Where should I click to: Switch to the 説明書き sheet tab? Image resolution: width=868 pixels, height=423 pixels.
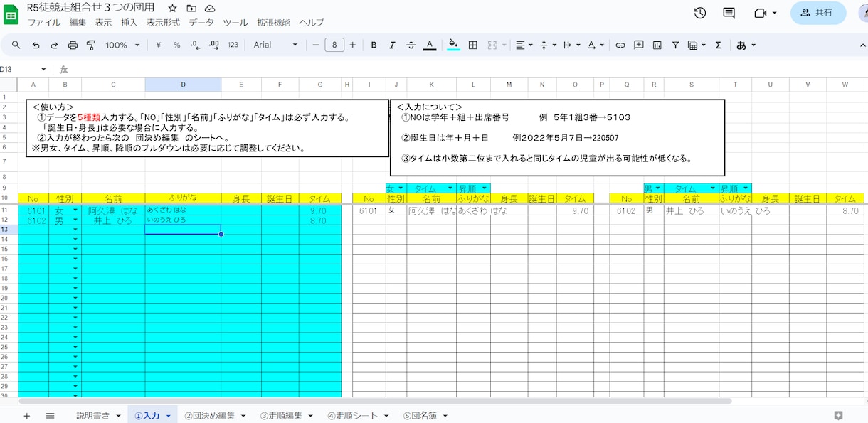[x=93, y=416]
